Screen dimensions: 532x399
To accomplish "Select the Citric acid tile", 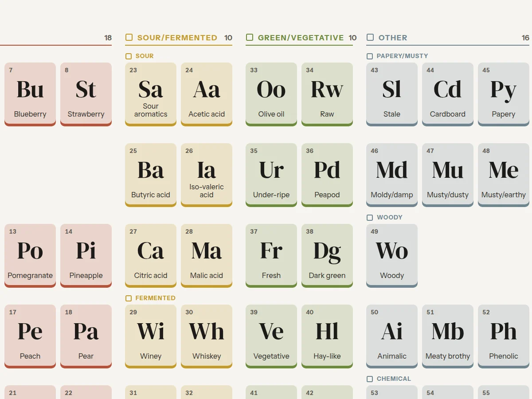I will (x=151, y=256).
